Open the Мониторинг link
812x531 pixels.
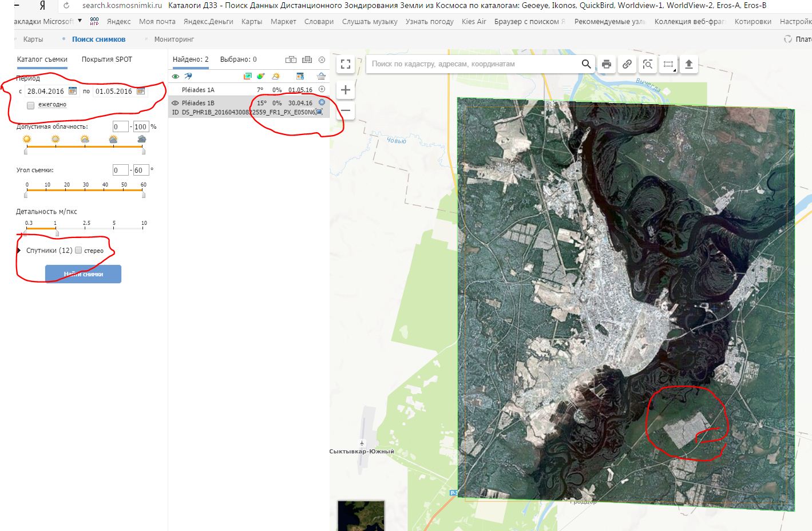click(x=174, y=39)
